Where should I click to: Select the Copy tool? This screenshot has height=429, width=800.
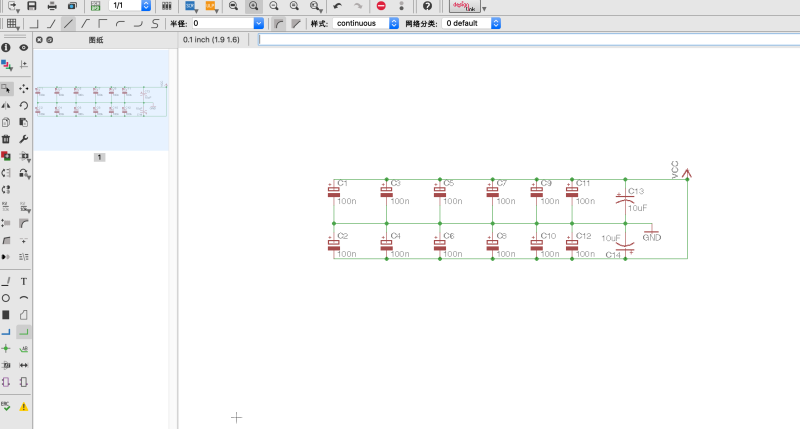pos(6,122)
